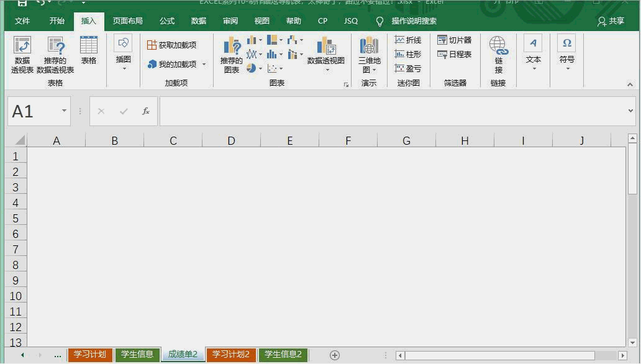Insert scatter or bubble chart
Image resolution: width=641 pixels, height=364 pixels.
click(275, 68)
